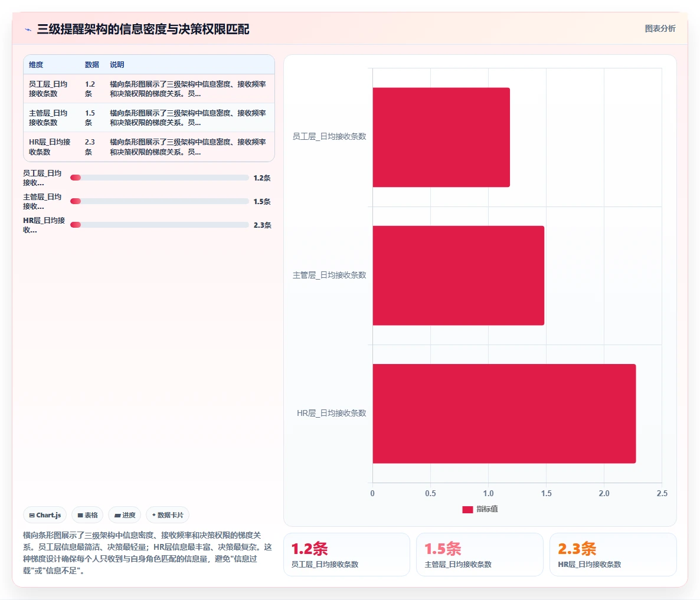The height and width of the screenshot is (600, 700).
Task: Select the Chart.js tag chip
Action: [x=45, y=515]
